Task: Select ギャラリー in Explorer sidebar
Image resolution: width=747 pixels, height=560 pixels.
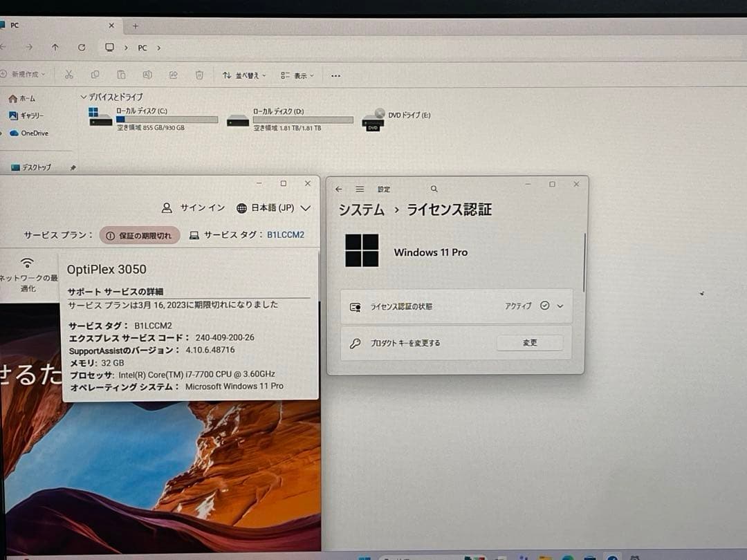Action: [x=26, y=115]
